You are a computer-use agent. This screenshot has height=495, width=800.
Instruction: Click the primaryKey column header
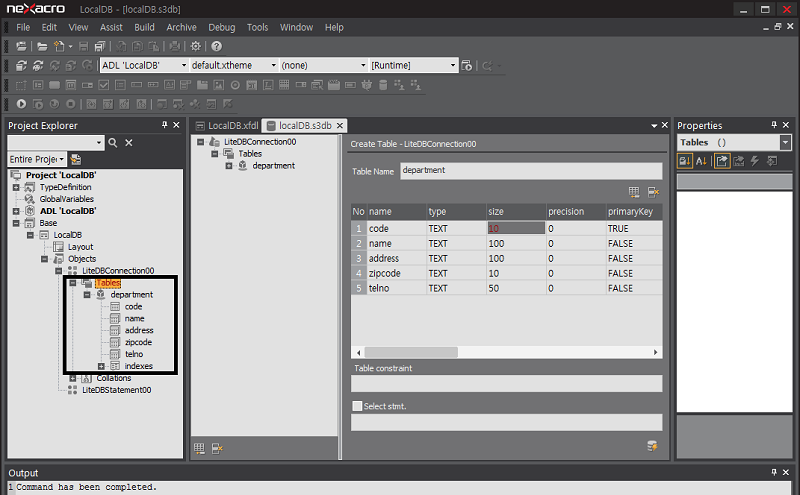(634, 211)
